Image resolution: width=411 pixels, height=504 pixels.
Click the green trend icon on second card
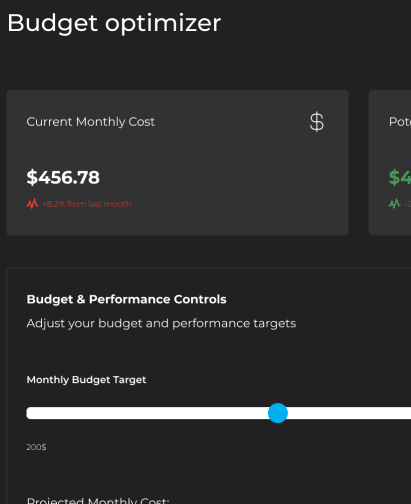(x=395, y=204)
